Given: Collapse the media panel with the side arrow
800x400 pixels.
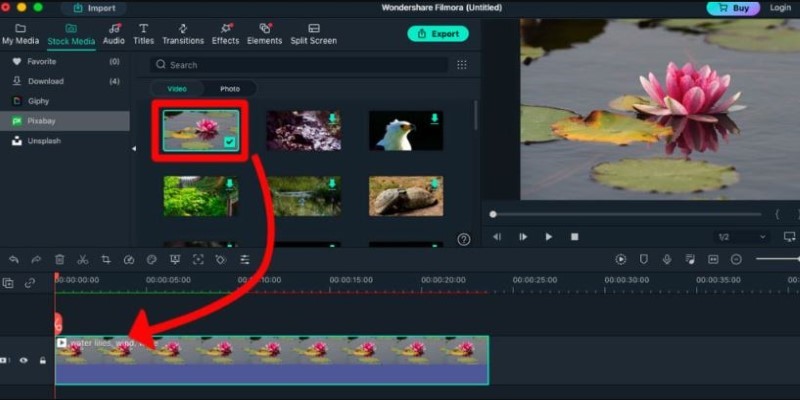Looking at the screenshot, I should coord(134,148).
